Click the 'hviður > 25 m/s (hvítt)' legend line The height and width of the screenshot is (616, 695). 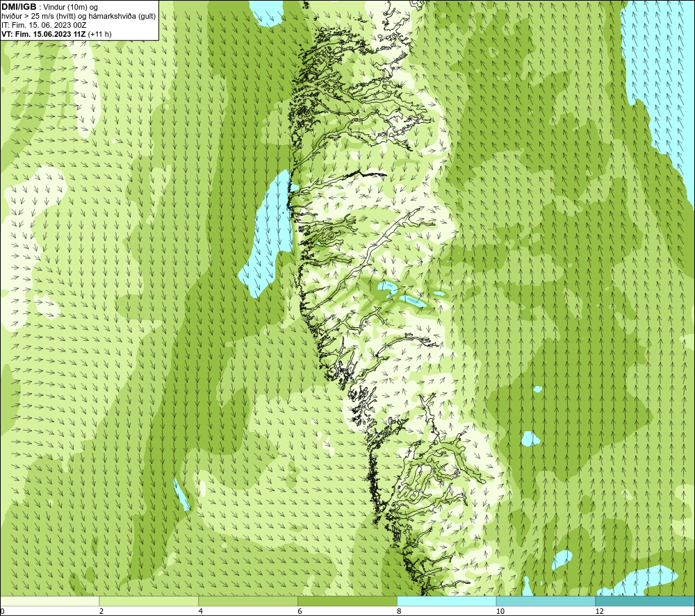tap(79, 17)
